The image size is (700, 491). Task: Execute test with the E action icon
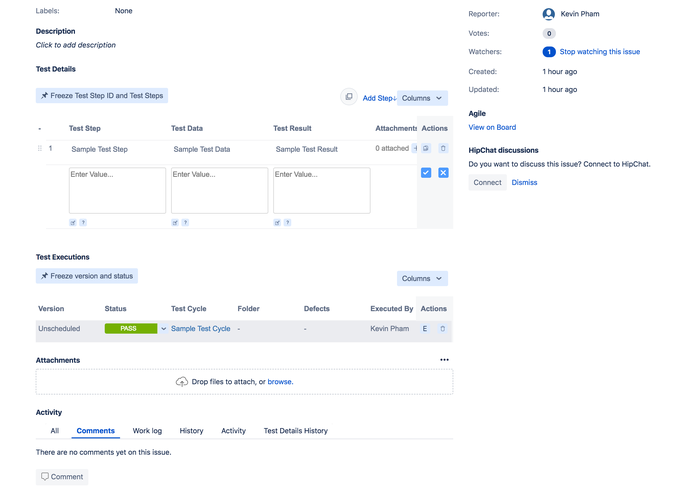click(425, 329)
